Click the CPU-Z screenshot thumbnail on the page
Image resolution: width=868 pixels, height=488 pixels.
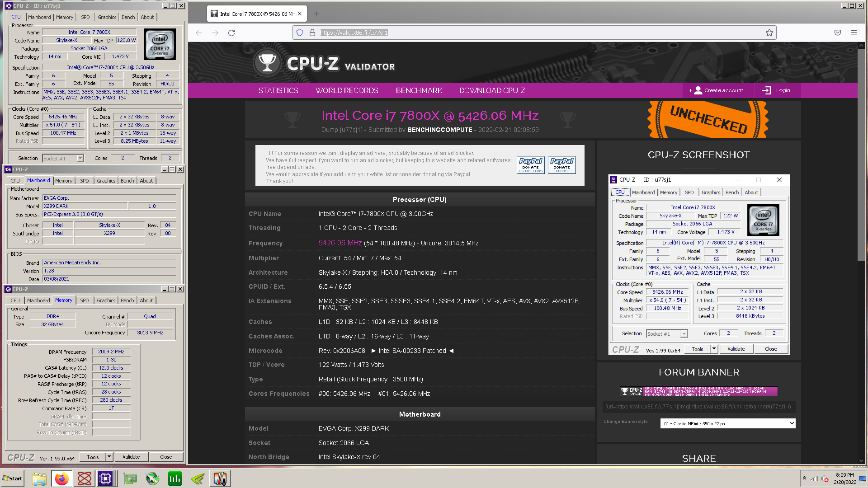pos(699,265)
